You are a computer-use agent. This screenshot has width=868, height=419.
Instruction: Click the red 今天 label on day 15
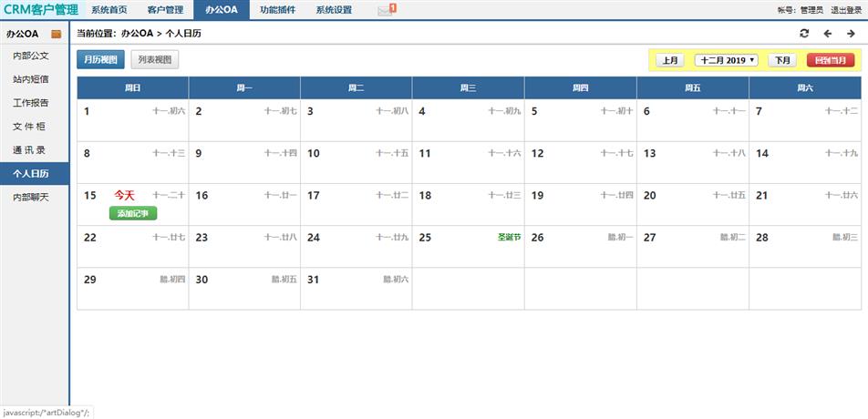point(125,195)
